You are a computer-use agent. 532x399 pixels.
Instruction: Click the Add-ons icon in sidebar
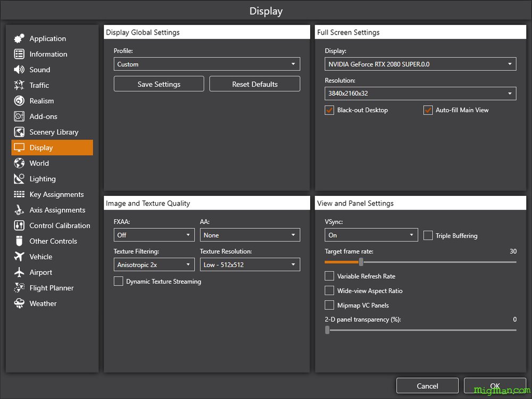[x=19, y=117]
